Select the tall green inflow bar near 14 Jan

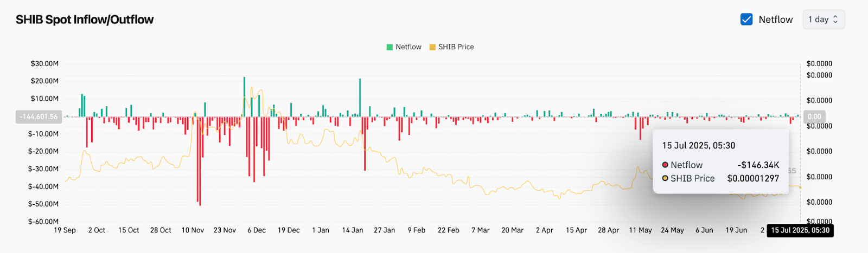(360, 98)
